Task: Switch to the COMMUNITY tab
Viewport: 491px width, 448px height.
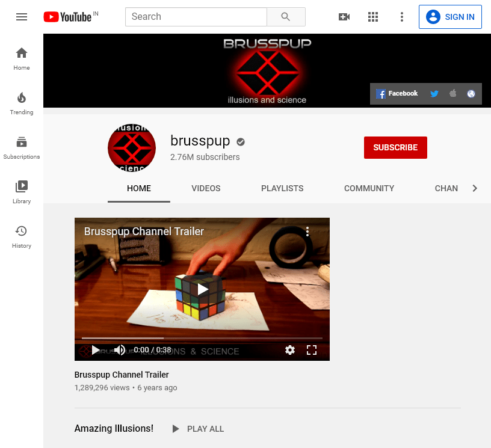Action: pos(369,188)
